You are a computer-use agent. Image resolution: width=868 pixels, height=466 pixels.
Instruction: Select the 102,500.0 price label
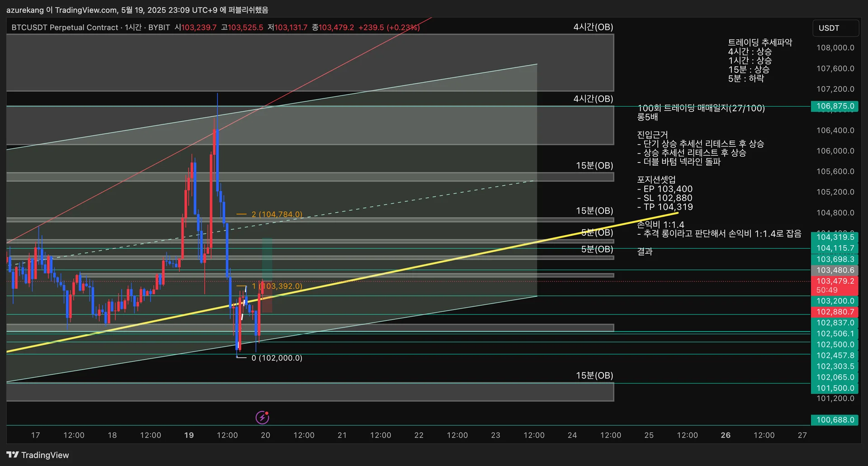[835, 344]
